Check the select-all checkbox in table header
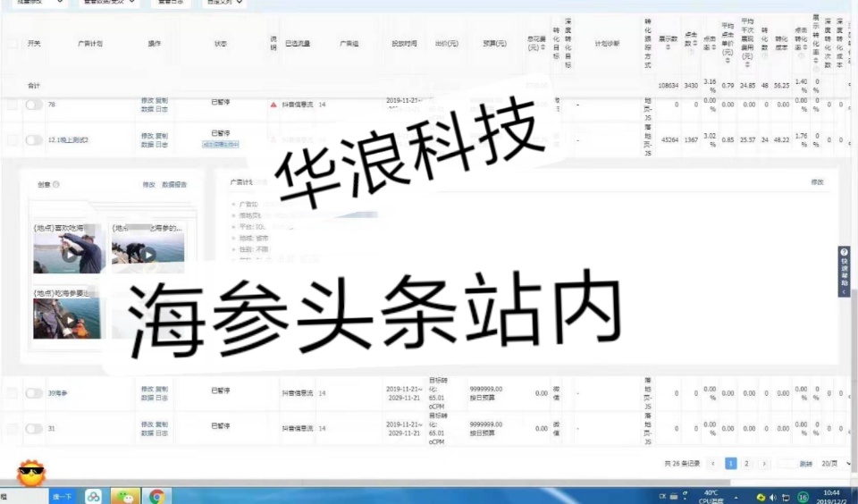This screenshot has height=504, width=858. (x=12, y=43)
